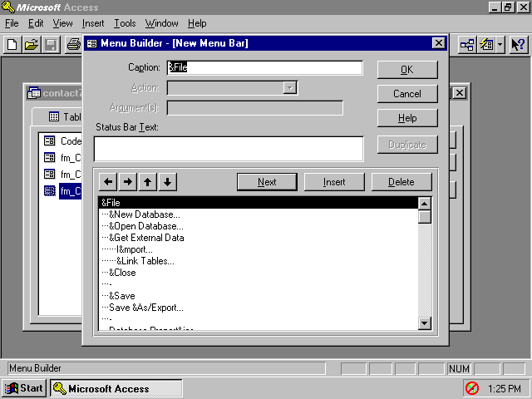Click the contact database window icon

[x=34, y=92]
